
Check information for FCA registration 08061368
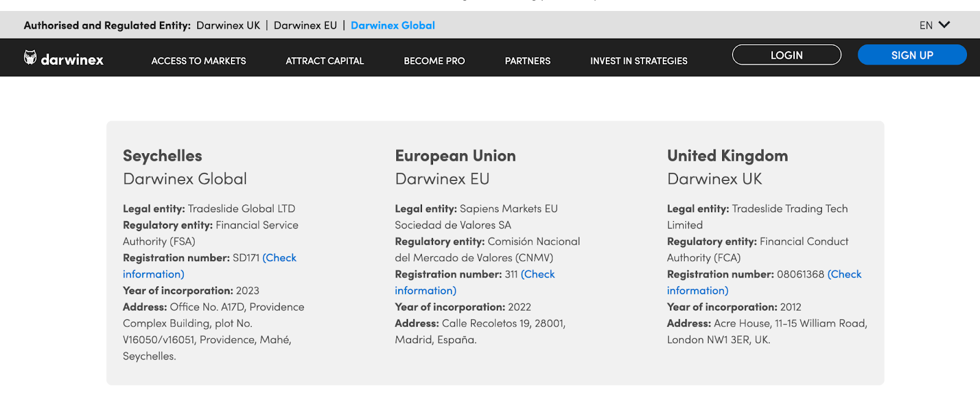pos(844,275)
